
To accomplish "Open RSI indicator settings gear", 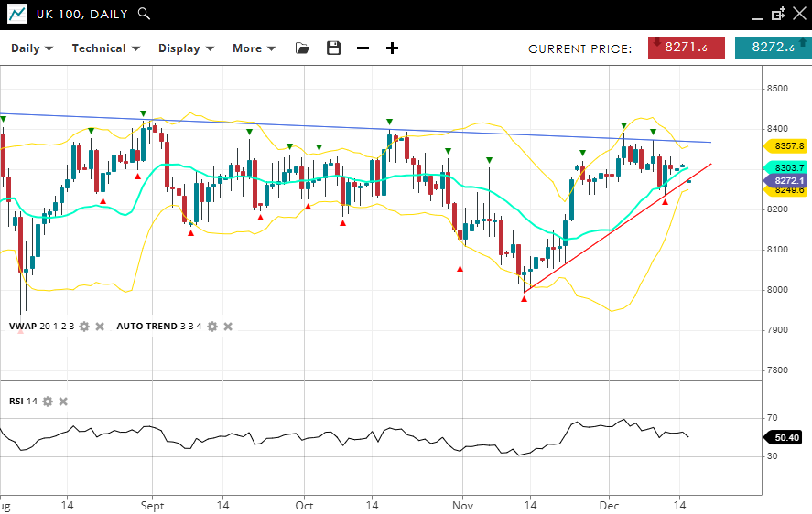I will point(48,402).
